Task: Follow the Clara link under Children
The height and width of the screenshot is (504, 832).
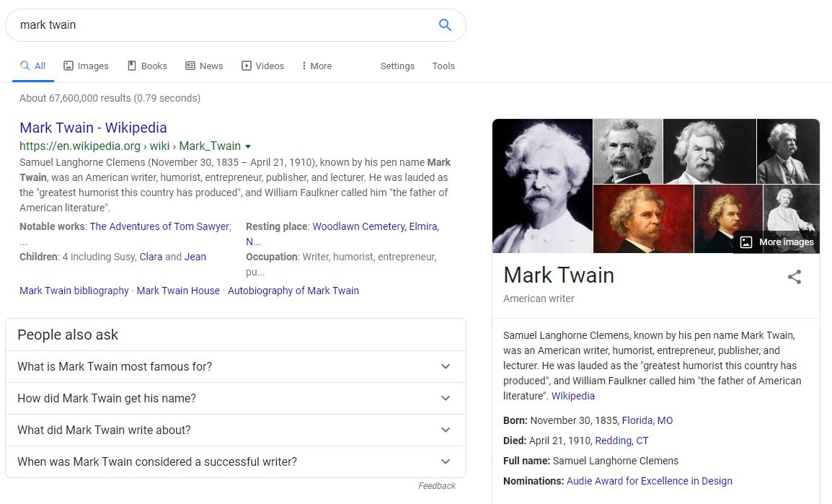Action: coord(151,257)
